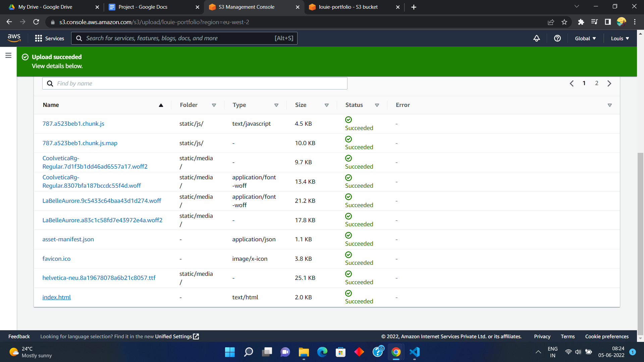Open Windows Start menu
The height and width of the screenshot is (362, 644).
230,352
